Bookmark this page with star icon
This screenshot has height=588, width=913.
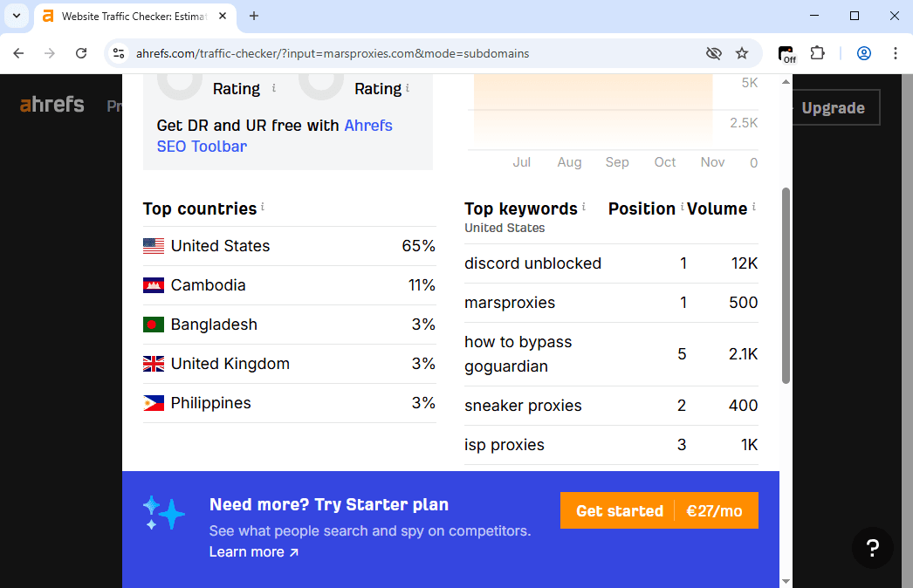pyautogui.click(x=742, y=53)
